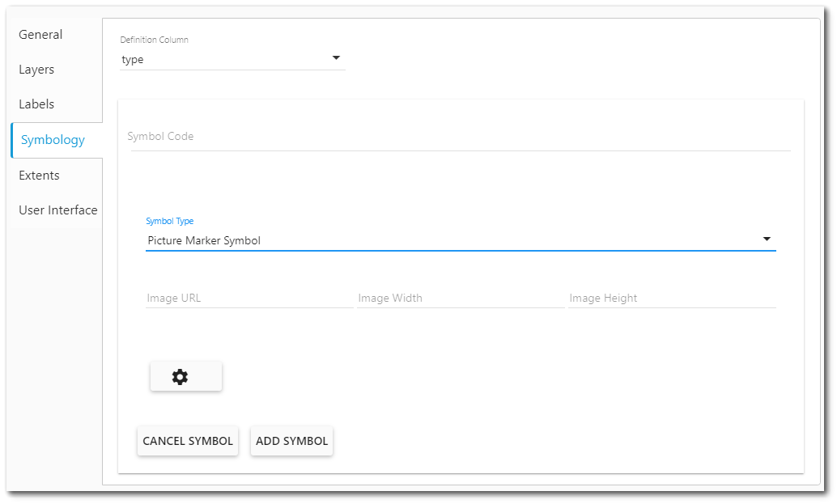Expand the Definition Column dropdown arrow
This screenshot has height=504, width=837.
click(337, 58)
